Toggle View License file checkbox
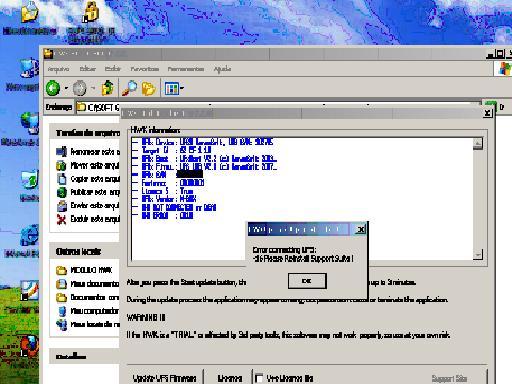The height and width of the screenshot is (384, 512). click(x=259, y=378)
